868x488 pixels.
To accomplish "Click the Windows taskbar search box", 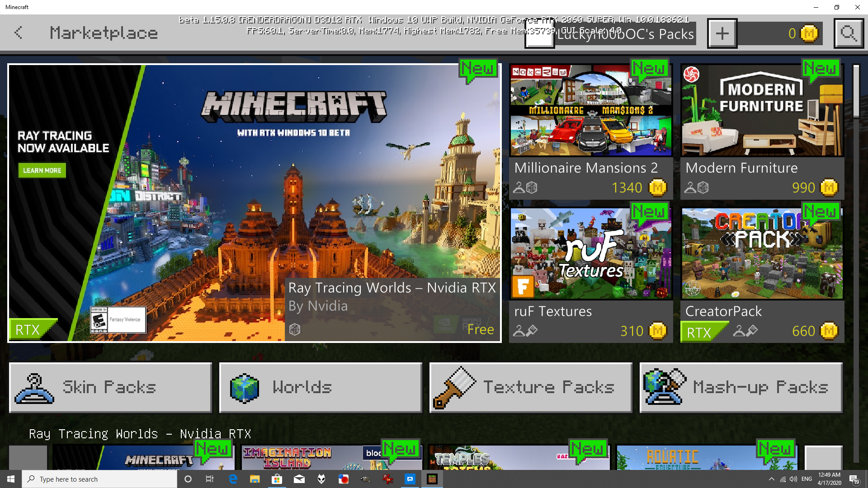I will click(x=99, y=479).
